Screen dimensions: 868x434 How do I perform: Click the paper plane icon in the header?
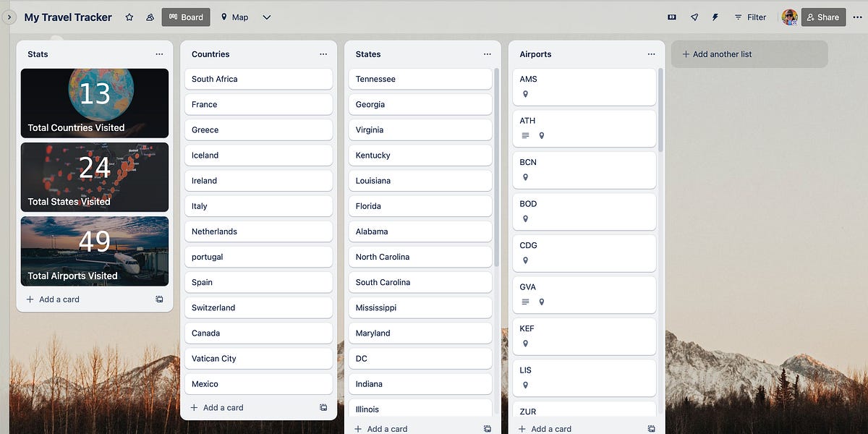point(694,17)
